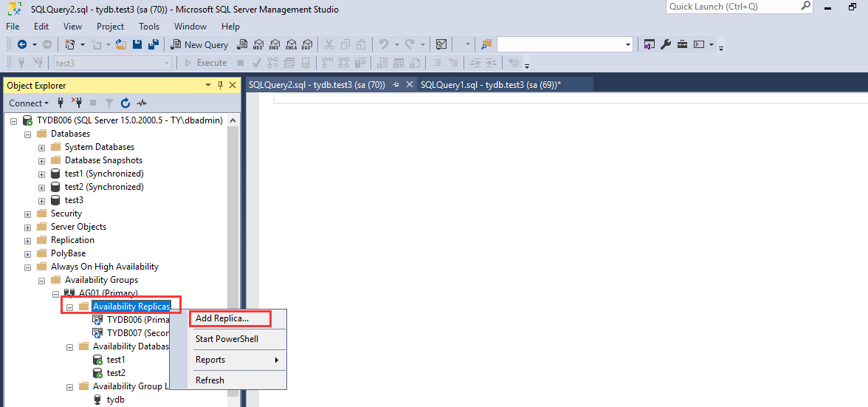This screenshot has height=407, width=868.
Task: Collapse the TYDB006 server node
Action: (14, 120)
